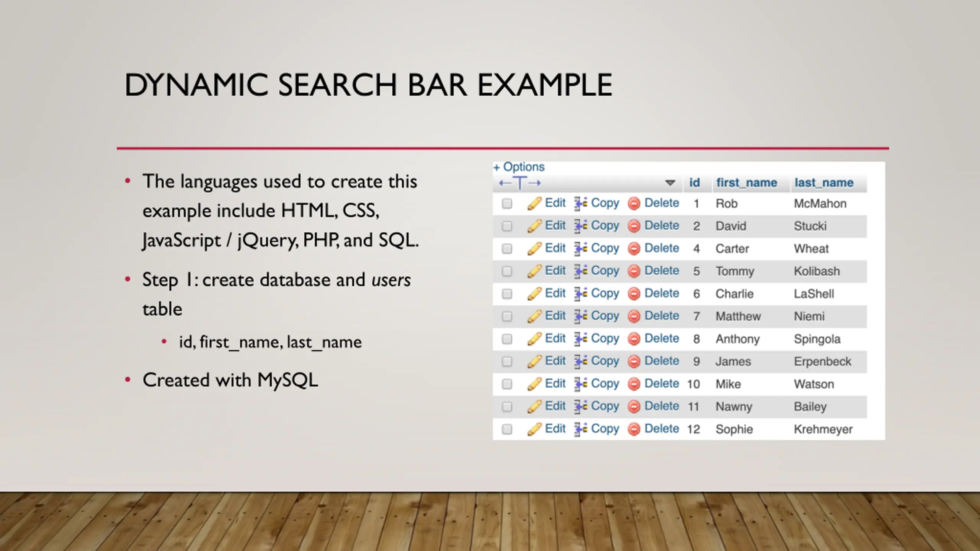Screen dimensions: 980x551
Task: Click the Copy link for Nawny Bailey
Action: (605, 406)
